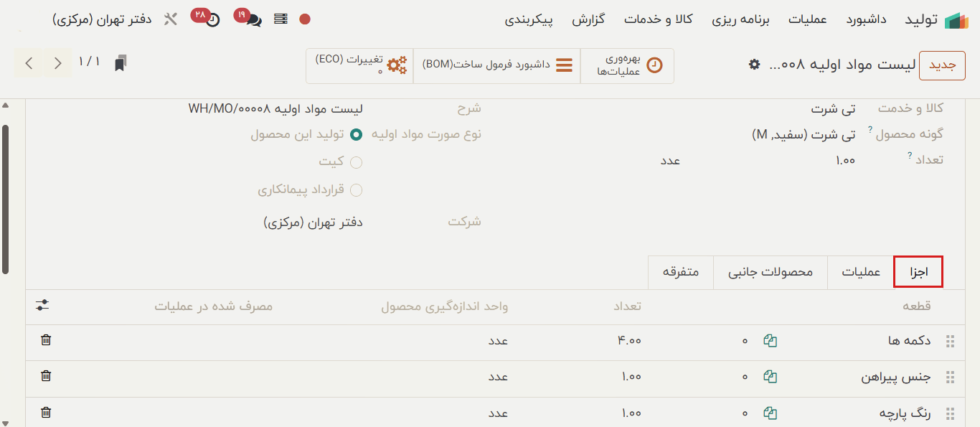This screenshot has width=980, height=427.
Task: Switch to the محصولات جانبی tab
Action: (x=771, y=273)
